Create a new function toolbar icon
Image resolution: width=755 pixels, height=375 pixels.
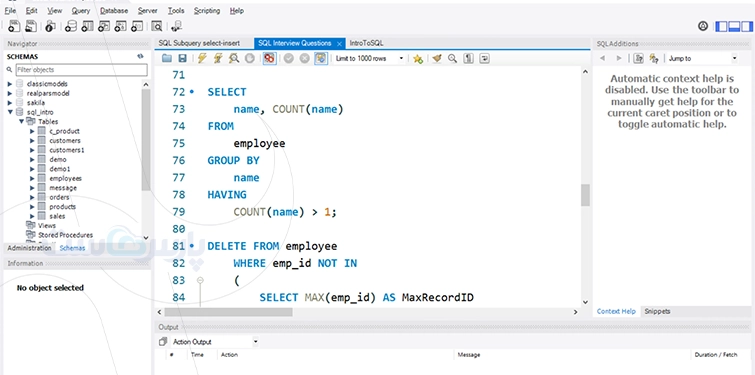136,26
